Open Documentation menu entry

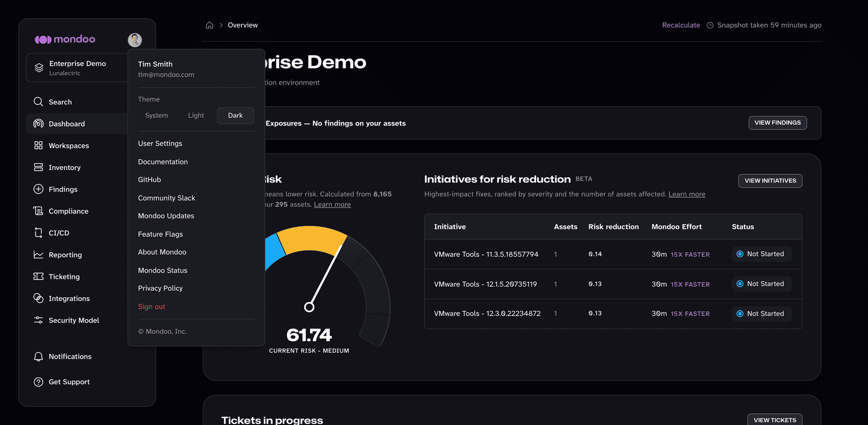[x=163, y=162]
